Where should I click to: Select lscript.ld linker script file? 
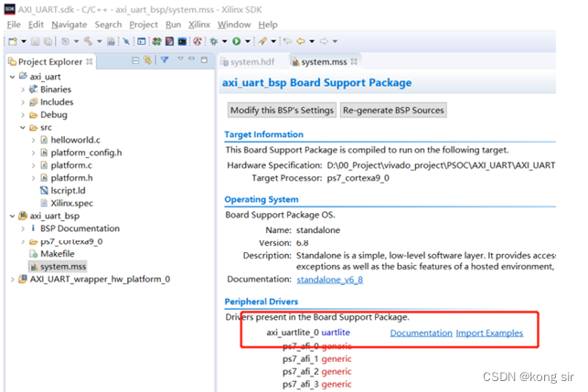(x=68, y=190)
